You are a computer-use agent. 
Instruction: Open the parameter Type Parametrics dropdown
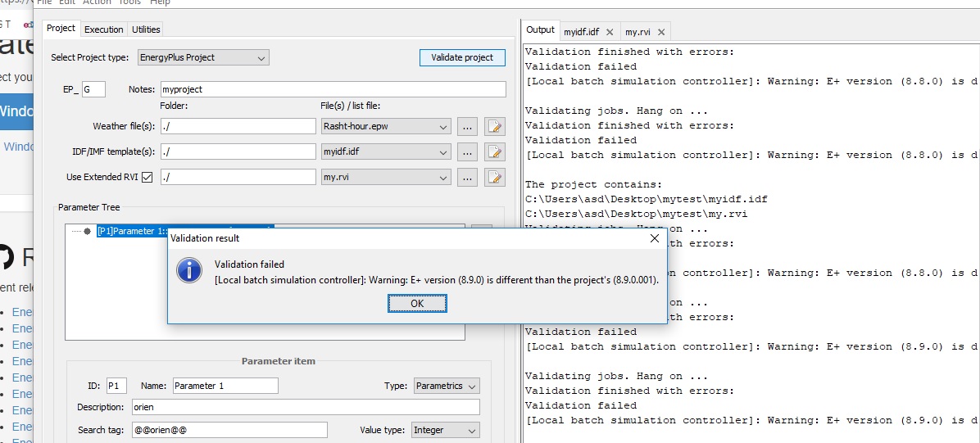click(447, 386)
